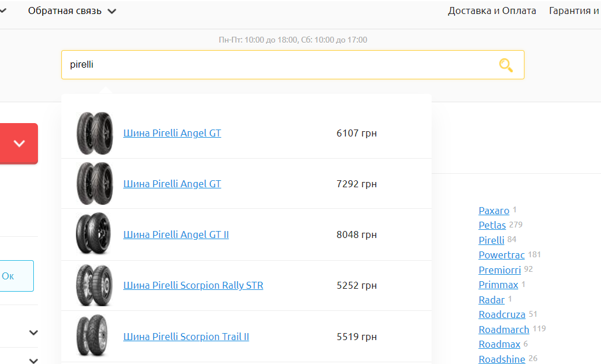Select the Pirelli brand link

click(491, 240)
